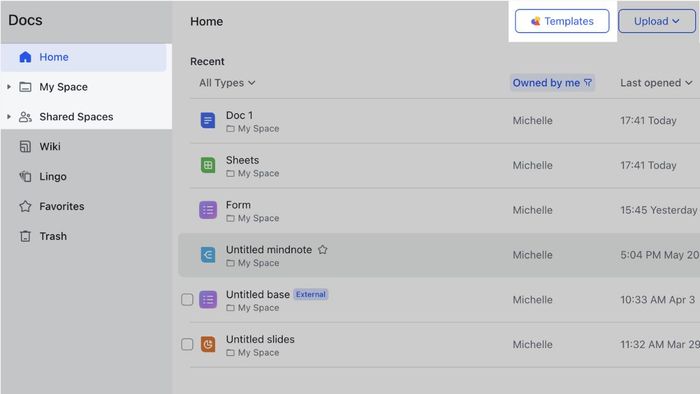The width and height of the screenshot is (700, 394).
Task: Open the Upload dropdown button
Action: tap(657, 21)
